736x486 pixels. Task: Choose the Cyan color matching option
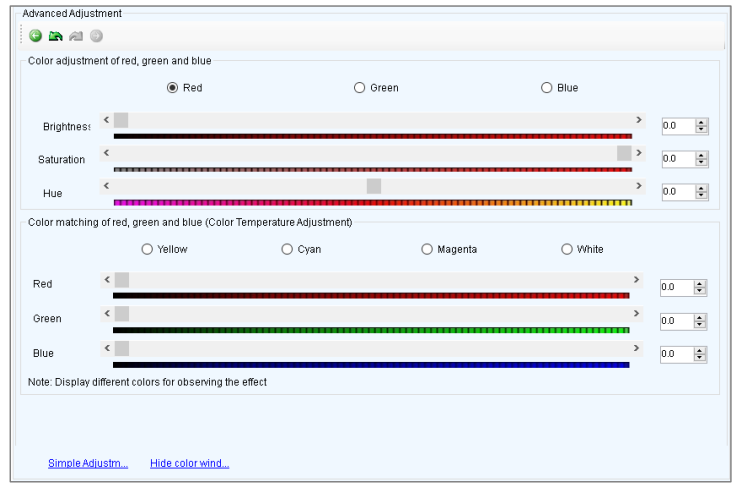click(287, 249)
